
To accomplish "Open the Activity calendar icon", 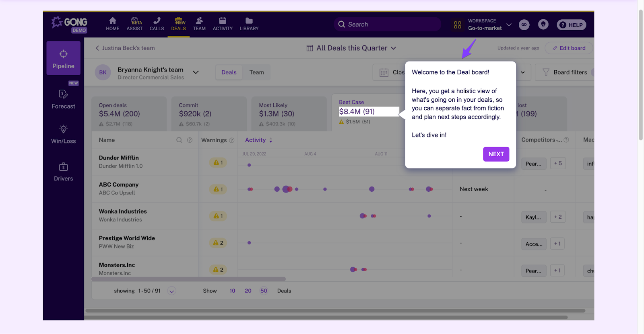I will [223, 24].
